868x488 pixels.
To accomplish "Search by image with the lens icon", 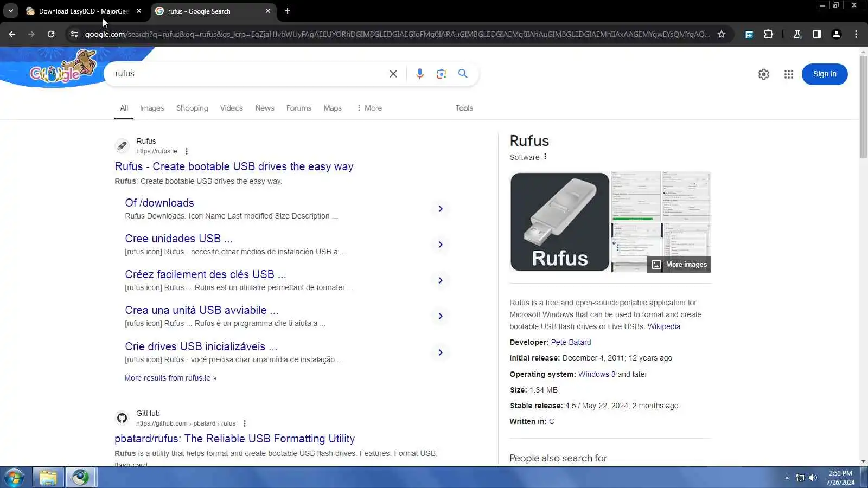I will point(441,74).
